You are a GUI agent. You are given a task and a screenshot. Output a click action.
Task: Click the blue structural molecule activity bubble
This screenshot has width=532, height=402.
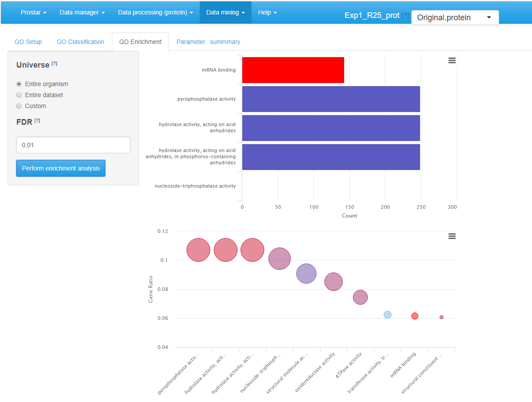pos(306,274)
